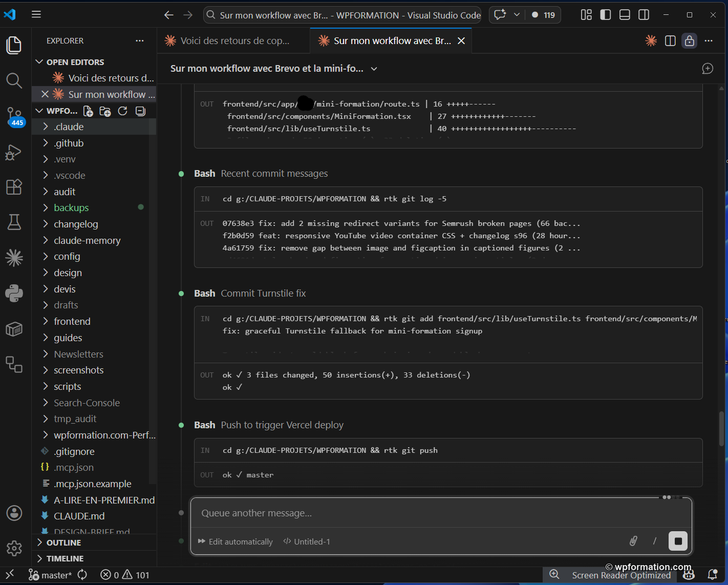Open the notifications bell in status bar
Image resolution: width=728 pixels, height=585 pixels.
point(712,575)
